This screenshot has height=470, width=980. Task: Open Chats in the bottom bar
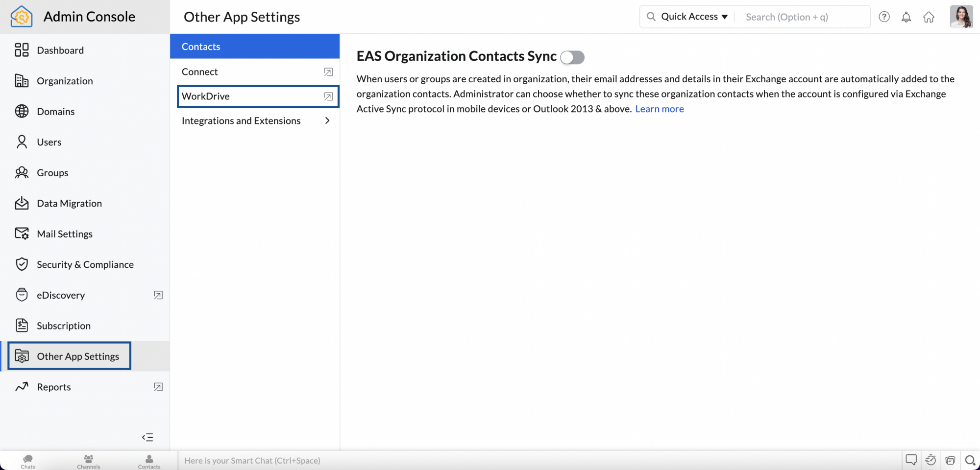[x=28, y=461]
